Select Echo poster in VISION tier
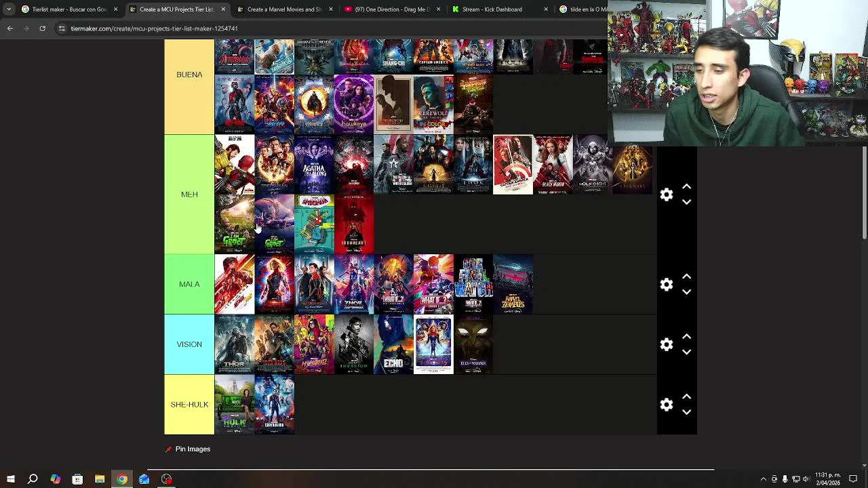This screenshot has height=488, width=868. pos(393,344)
